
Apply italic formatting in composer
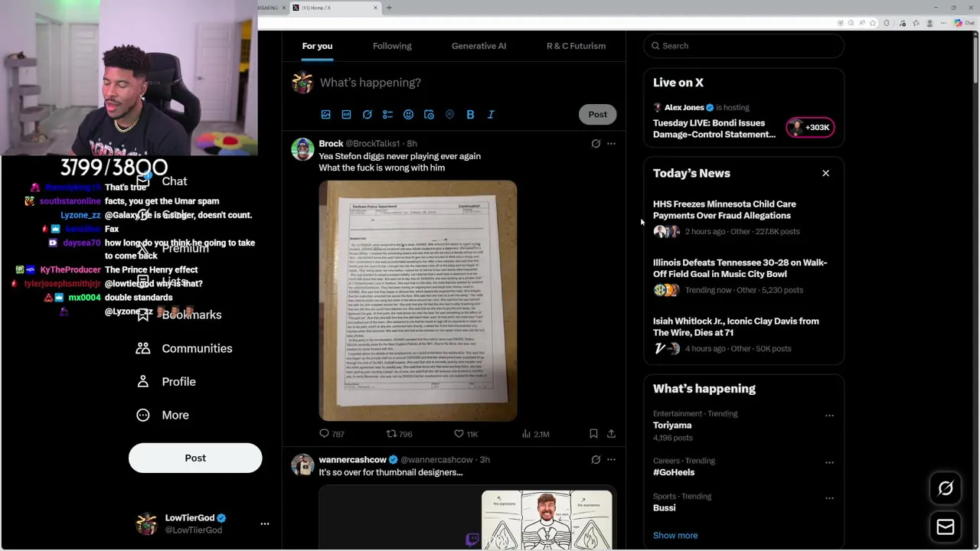click(491, 115)
